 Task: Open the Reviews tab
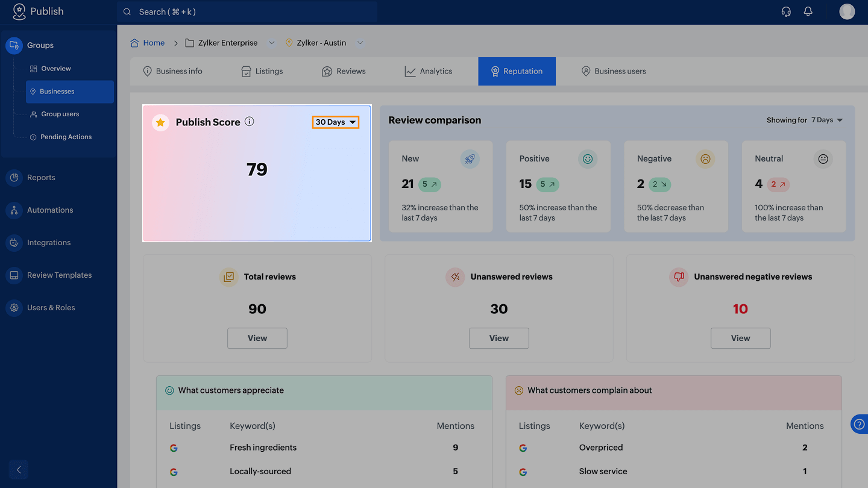tap(344, 71)
